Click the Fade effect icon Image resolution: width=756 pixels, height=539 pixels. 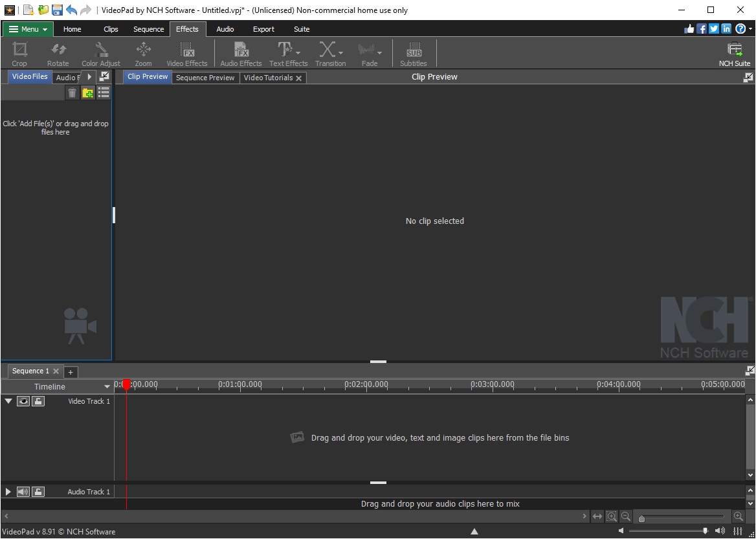(x=366, y=50)
